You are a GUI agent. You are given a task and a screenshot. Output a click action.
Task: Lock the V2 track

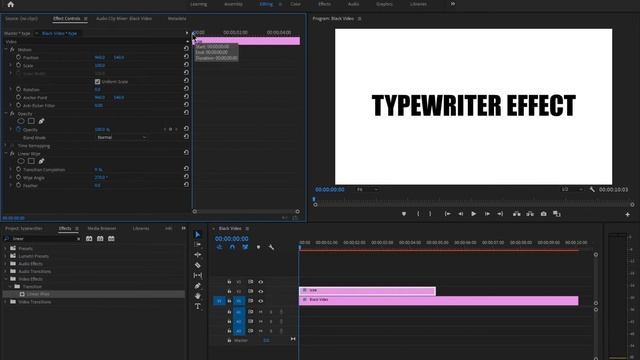(x=229, y=291)
